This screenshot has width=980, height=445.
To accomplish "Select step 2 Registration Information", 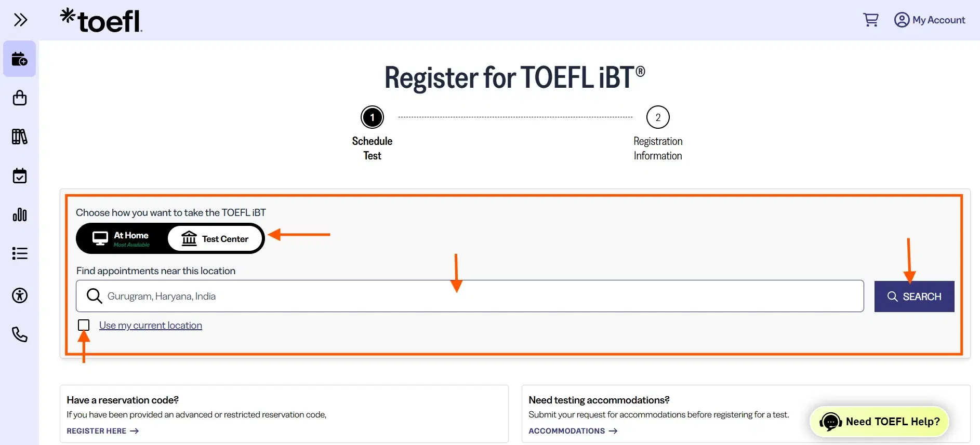I will (x=658, y=117).
